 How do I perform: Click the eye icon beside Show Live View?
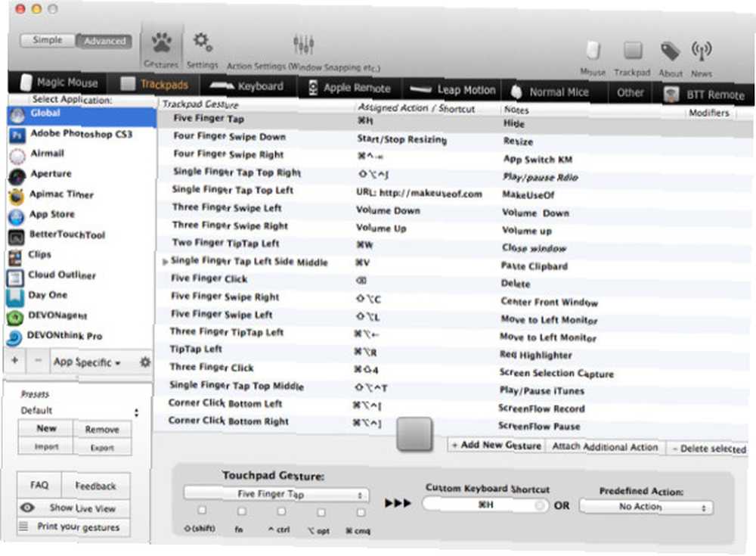[x=27, y=508]
